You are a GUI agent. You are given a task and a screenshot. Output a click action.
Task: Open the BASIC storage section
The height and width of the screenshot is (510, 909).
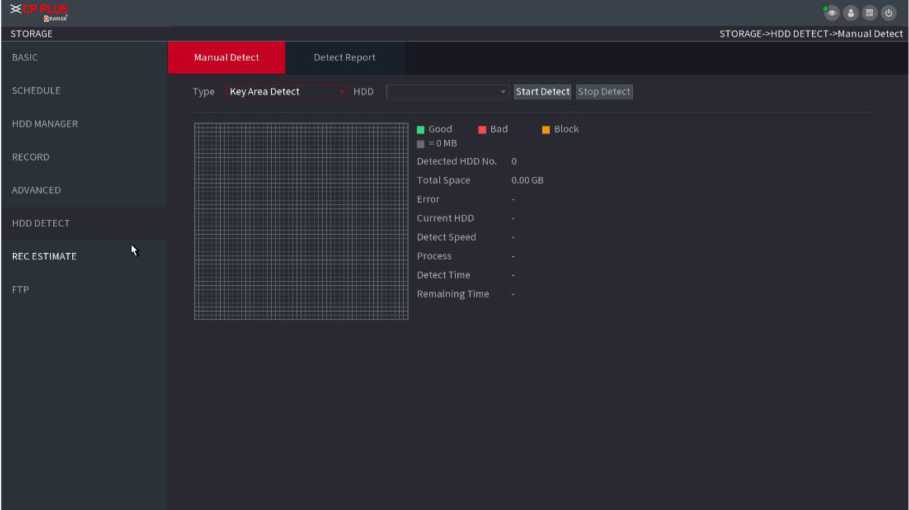tap(83, 58)
